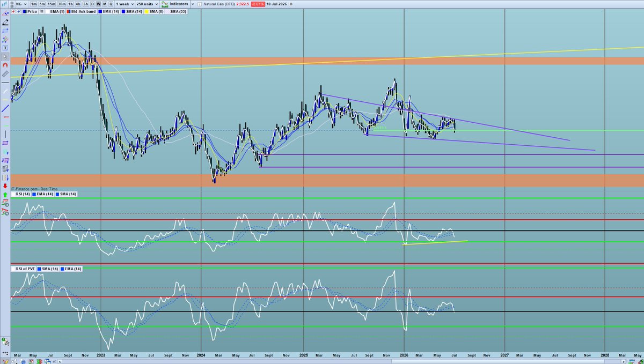Click SMA (14) label in RSI panel
The image size is (644, 364).
click(67, 194)
